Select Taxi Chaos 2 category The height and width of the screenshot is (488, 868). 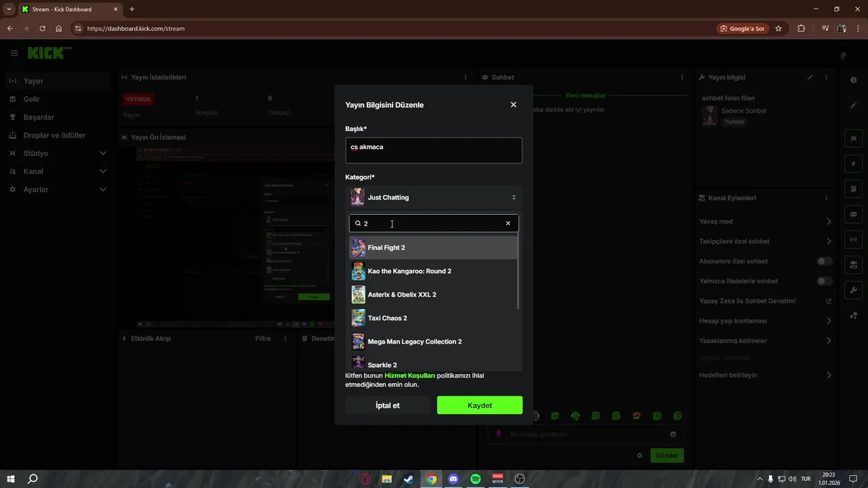click(x=433, y=318)
